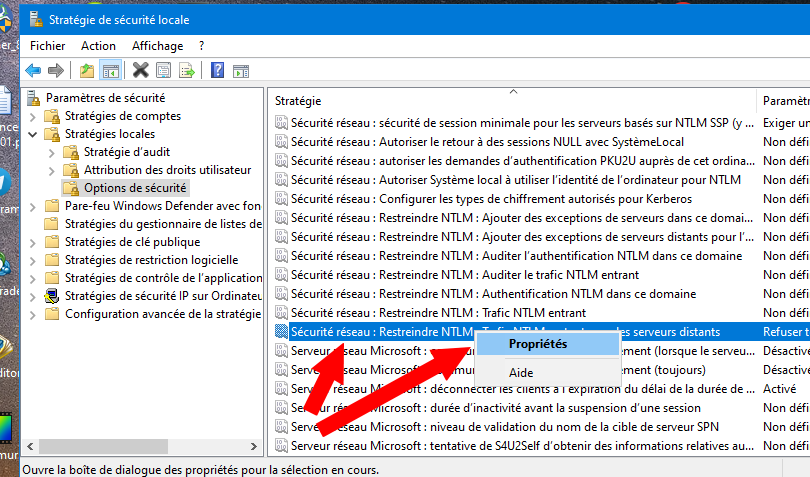Click the Export list toolbar icon
This screenshot has width=810, height=477.
pyautogui.click(x=186, y=70)
